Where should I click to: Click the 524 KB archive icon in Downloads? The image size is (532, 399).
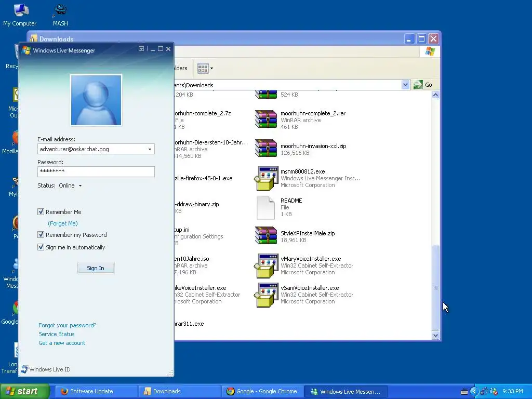[265, 95]
